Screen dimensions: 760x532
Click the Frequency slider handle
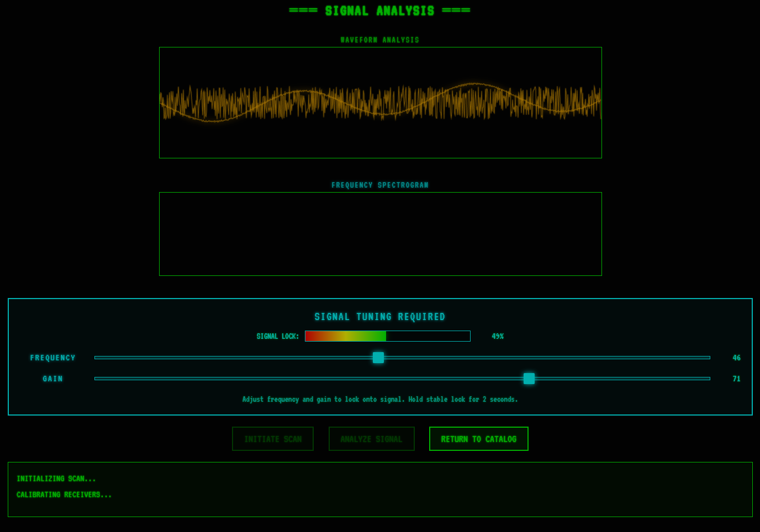pyautogui.click(x=378, y=358)
